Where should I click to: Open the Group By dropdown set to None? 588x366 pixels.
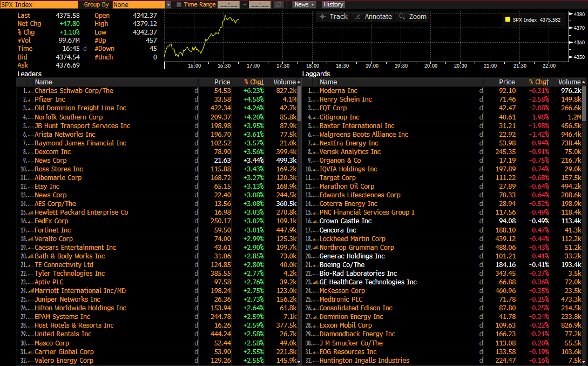[142, 4]
